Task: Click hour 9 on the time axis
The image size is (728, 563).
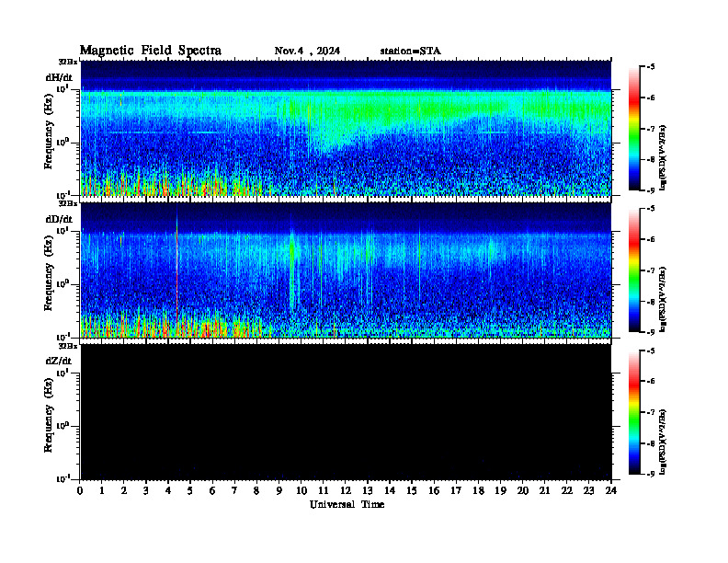Action: click(x=279, y=491)
